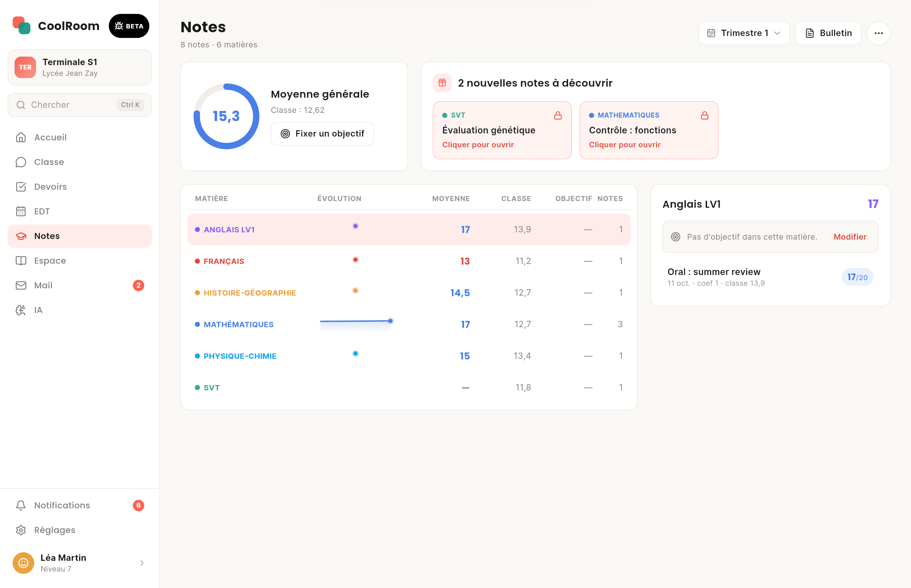911x588 pixels.
Task: Click the 15,3 moyenne générale progress ring
Action: pyautogui.click(x=226, y=116)
